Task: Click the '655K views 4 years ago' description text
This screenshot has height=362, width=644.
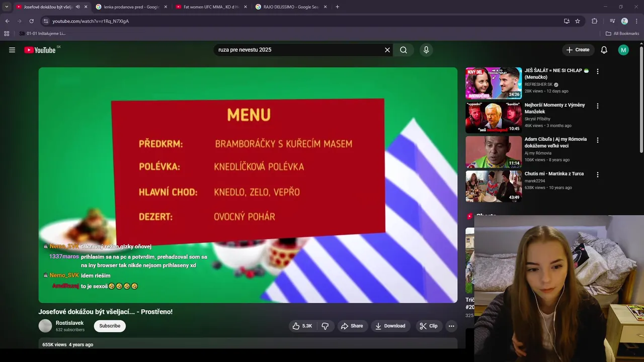Action: pyautogui.click(x=67, y=344)
